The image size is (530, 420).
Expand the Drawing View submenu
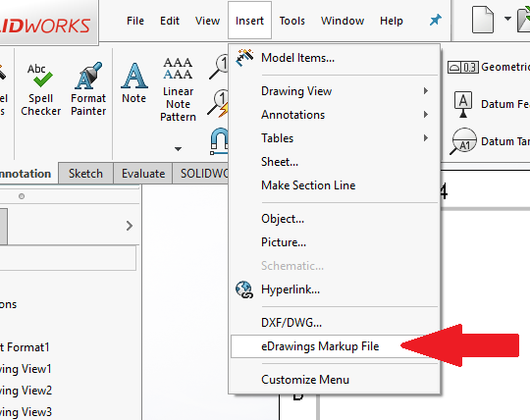tap(335, 91)
